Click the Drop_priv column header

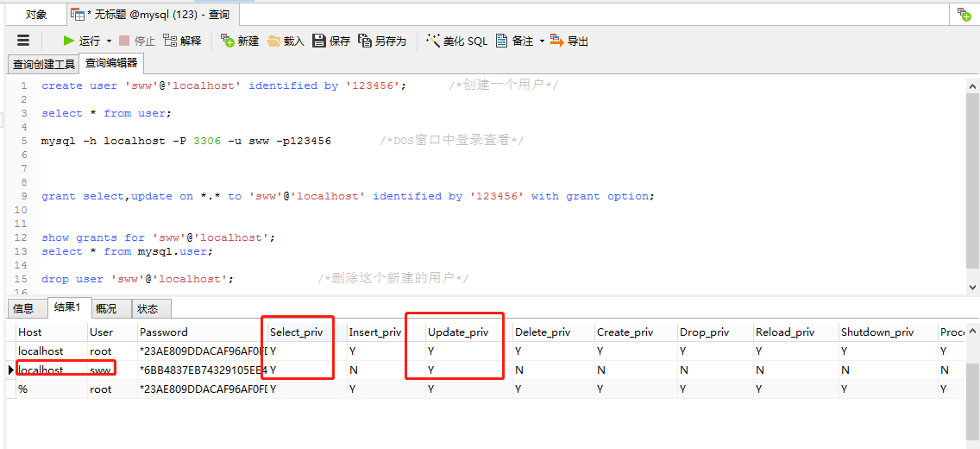point(713,332)
